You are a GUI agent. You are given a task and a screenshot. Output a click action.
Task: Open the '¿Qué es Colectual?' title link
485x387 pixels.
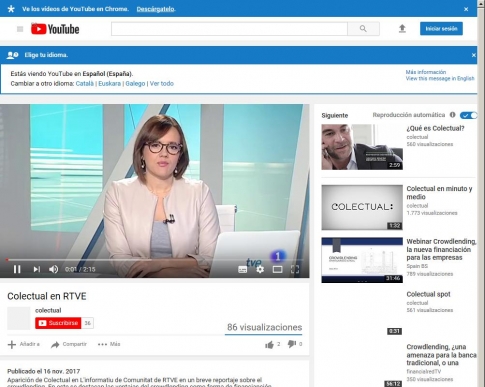[x=435, y=128]
